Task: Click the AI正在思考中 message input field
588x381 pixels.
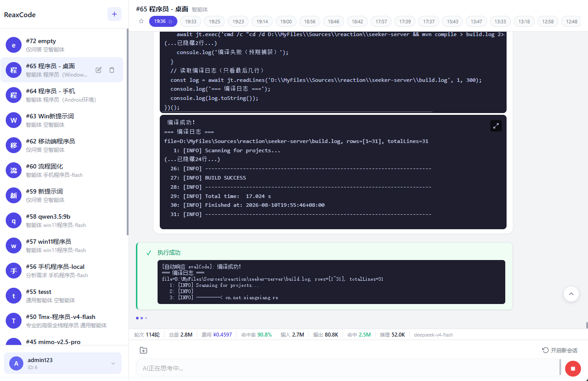Action: (x=348, y=368)
